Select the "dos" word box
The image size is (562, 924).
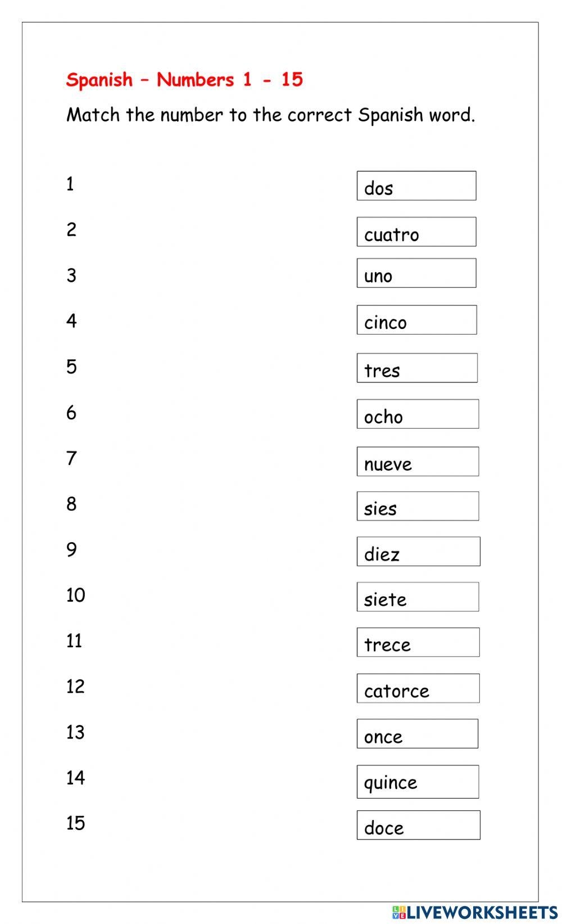tap(416, 186)
